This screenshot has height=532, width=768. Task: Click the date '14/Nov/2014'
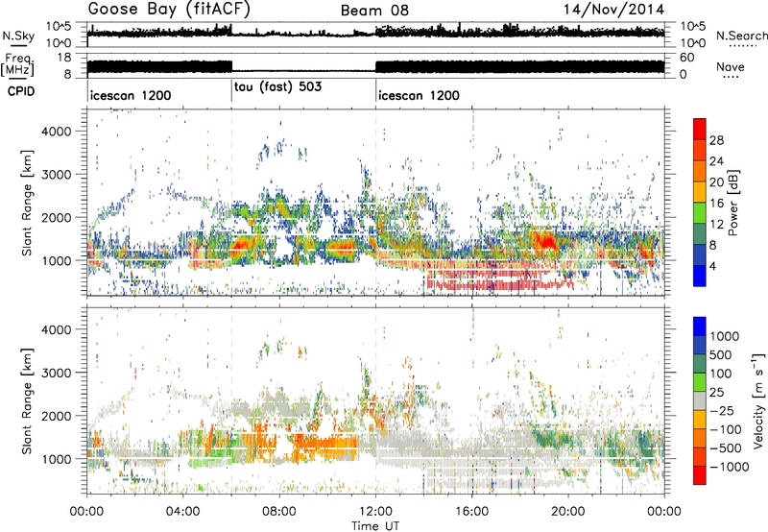tap(613, 10)
